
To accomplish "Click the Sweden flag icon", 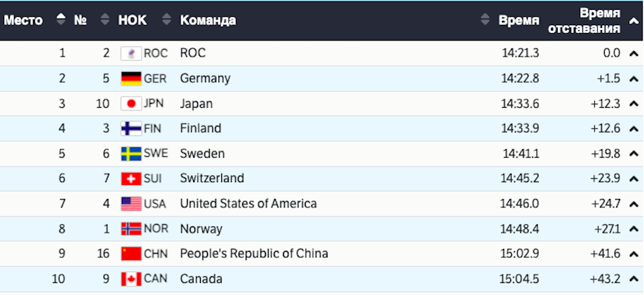I will tap(131, 153).
